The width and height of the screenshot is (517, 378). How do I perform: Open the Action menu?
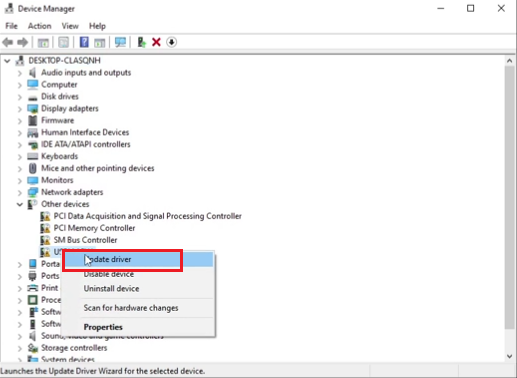[x=39, y=26]
